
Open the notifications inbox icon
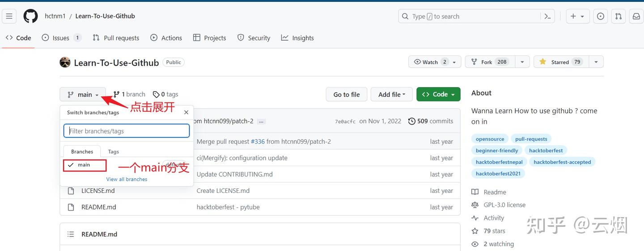pos(636,16)
